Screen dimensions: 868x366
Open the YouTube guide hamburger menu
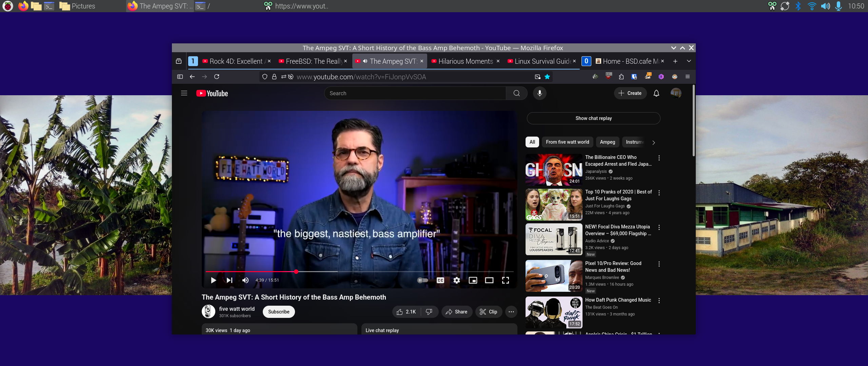point(184,93)
